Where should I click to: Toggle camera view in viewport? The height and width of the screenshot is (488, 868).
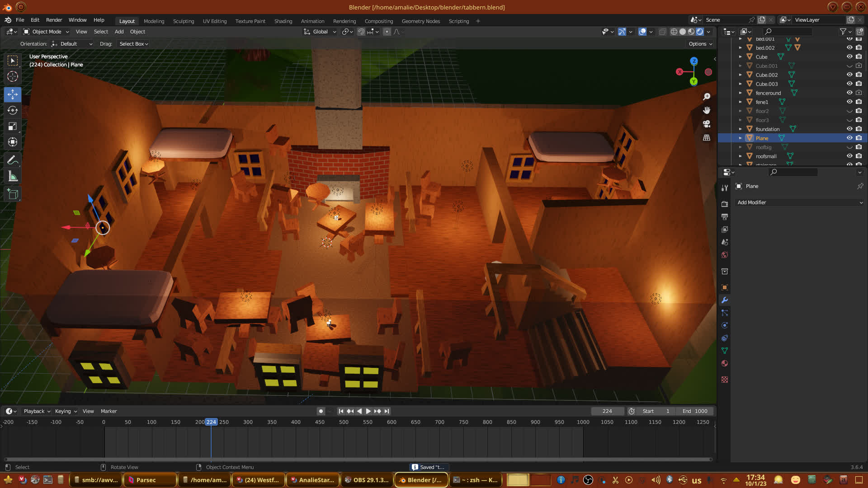click(707, 124)
